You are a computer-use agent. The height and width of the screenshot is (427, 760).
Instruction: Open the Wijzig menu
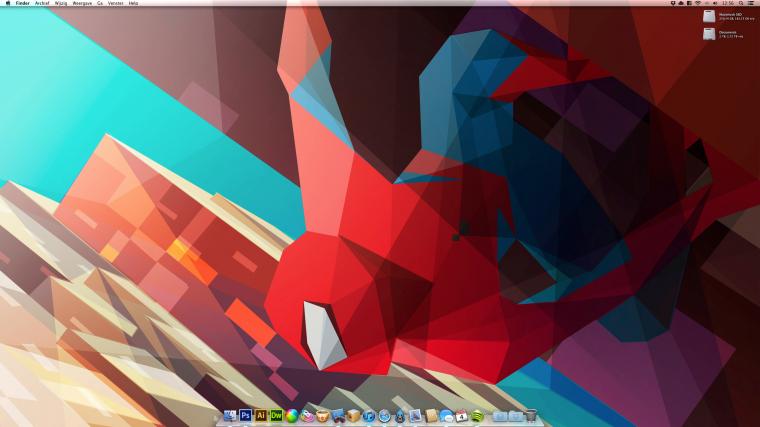61,3
